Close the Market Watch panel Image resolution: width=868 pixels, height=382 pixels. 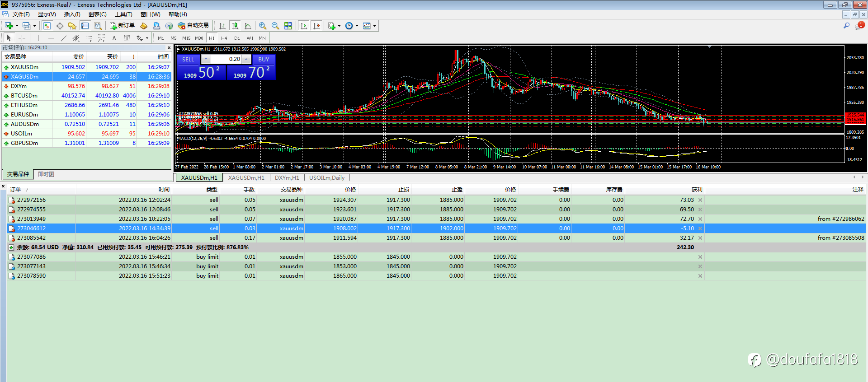[x=169, y=47]
